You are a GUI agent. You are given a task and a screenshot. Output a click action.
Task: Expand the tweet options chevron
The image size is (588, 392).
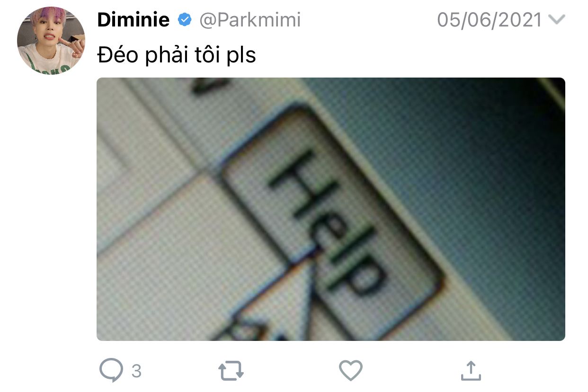click(556, 20)
